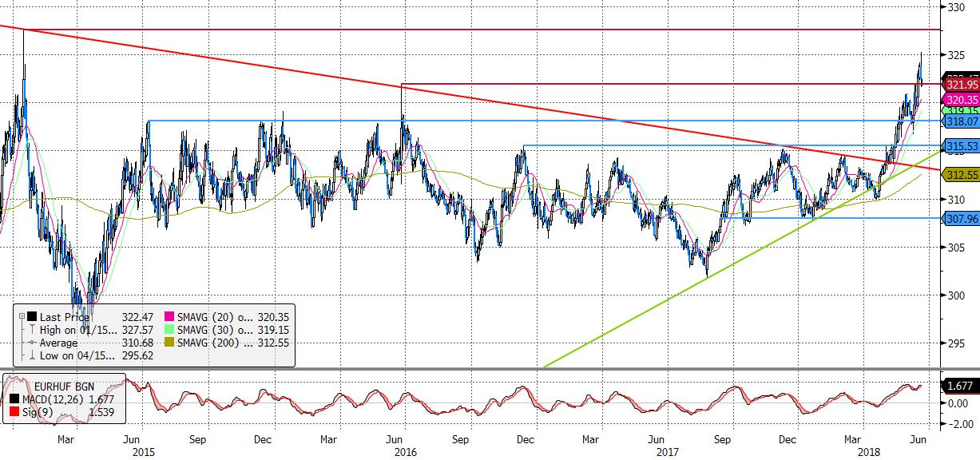Viewport: 980px width, 460px height.
Task: Select the blue 315.53 price axis tag
Action: pyautogui.click(x=961, y=146)
